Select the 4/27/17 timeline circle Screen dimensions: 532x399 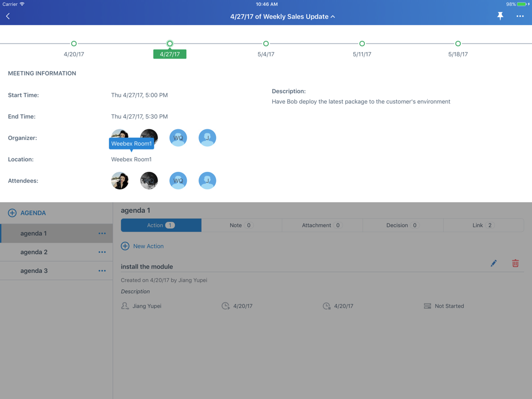170,44
